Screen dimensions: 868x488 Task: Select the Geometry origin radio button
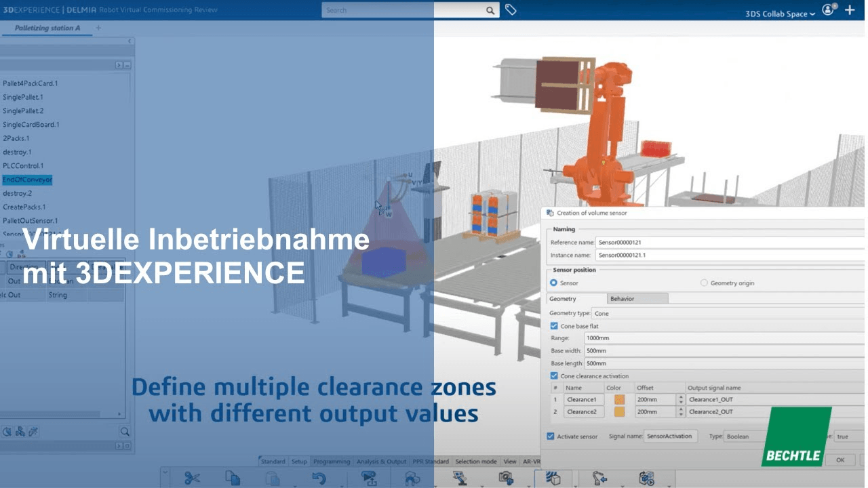pos(704,283)
